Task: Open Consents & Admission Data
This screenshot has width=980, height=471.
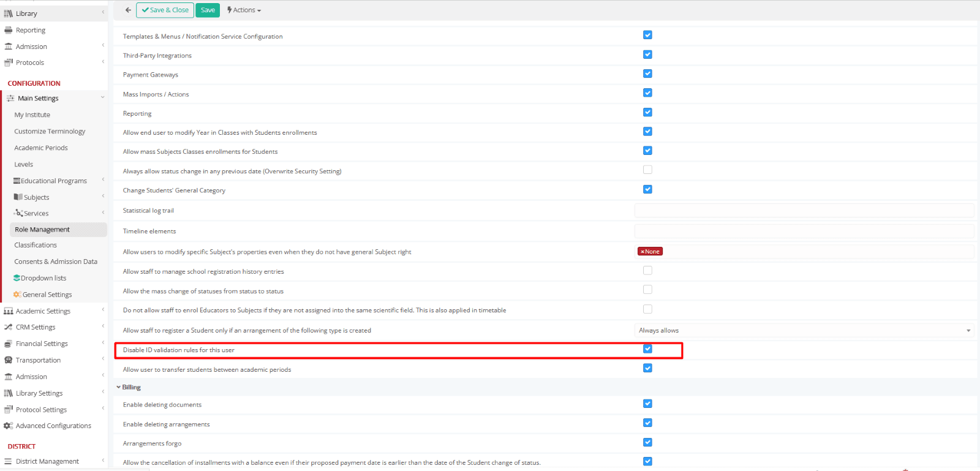Action: (x=56, y=262)
